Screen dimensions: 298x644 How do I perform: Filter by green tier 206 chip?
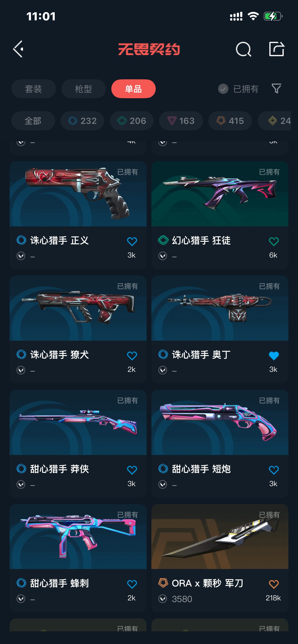click(x=131, y=121)
